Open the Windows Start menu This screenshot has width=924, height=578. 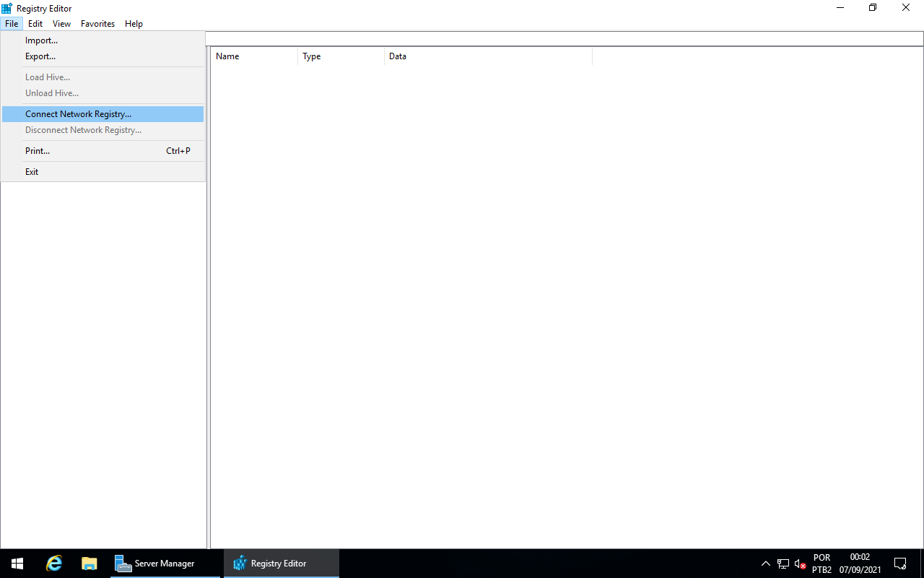(x=17, y=563)
